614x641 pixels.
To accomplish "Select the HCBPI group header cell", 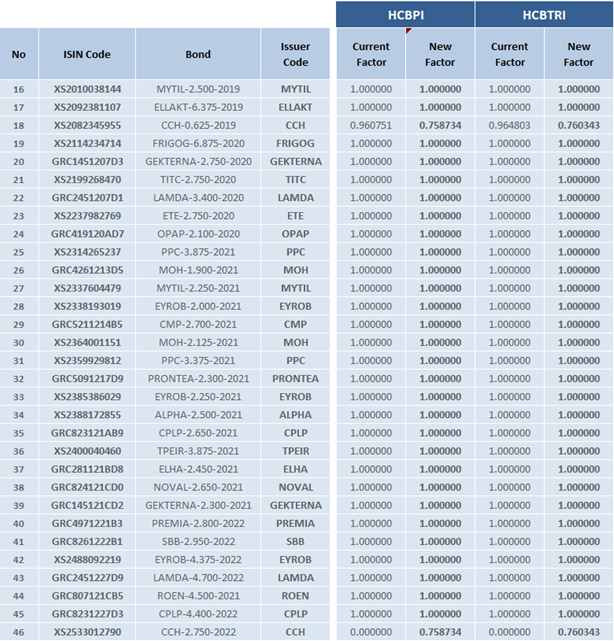I will 405,14.
